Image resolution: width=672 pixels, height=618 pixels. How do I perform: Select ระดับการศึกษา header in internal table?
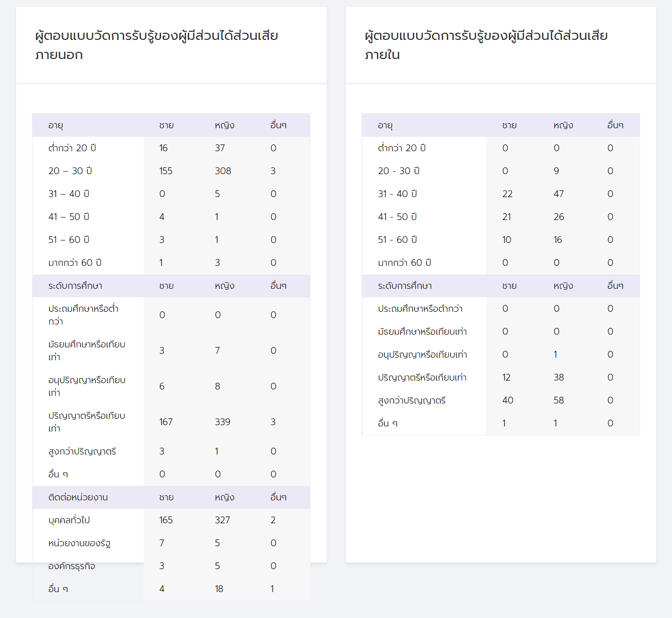click(x=405, y=286)
